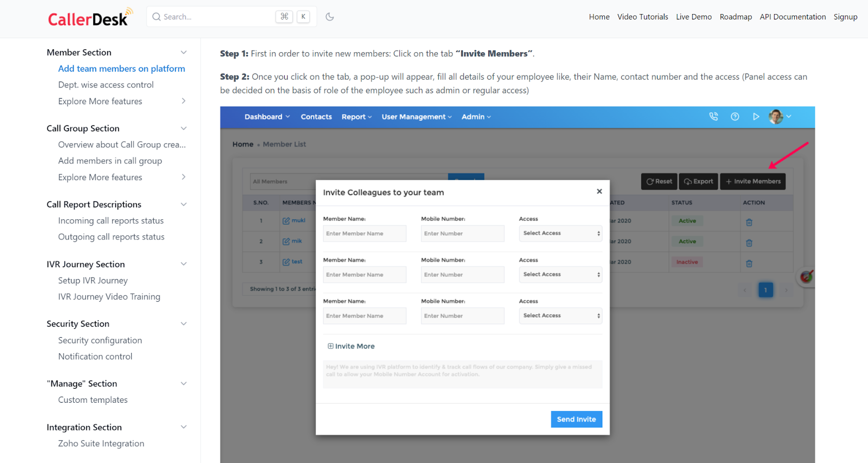Viewport: 868px width, 463px height.
Task: Open Security configuration page
Action: [x=100, y=340]
